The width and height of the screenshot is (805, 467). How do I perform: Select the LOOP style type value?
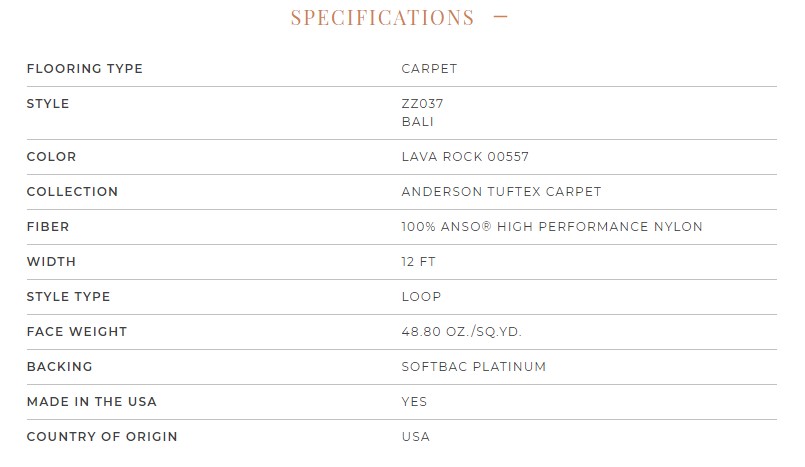point(421,296)
